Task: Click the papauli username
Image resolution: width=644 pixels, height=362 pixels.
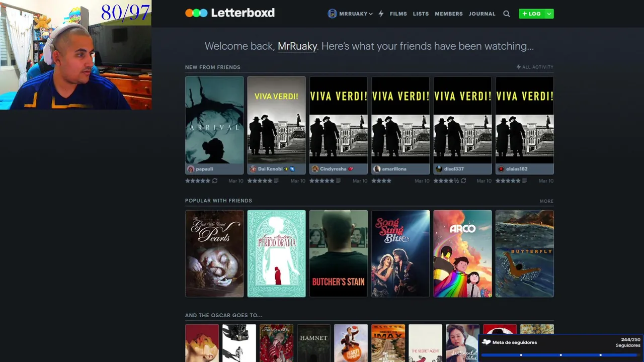Action: (x=204, y=169)
